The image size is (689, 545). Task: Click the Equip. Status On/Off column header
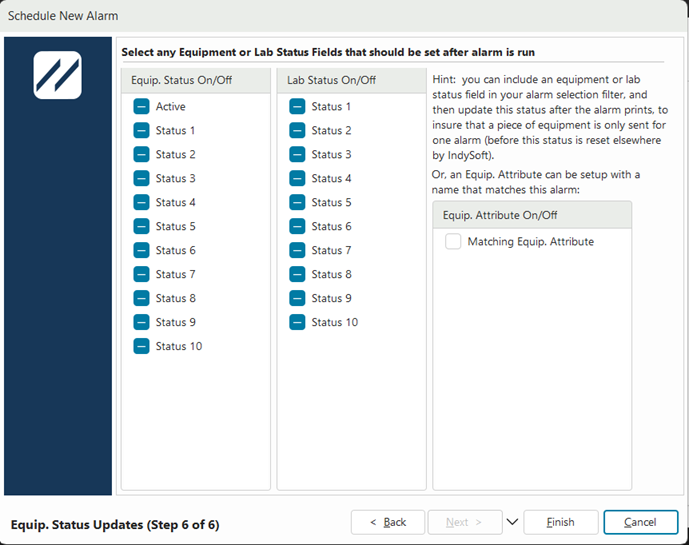click(x=196, y=80)
